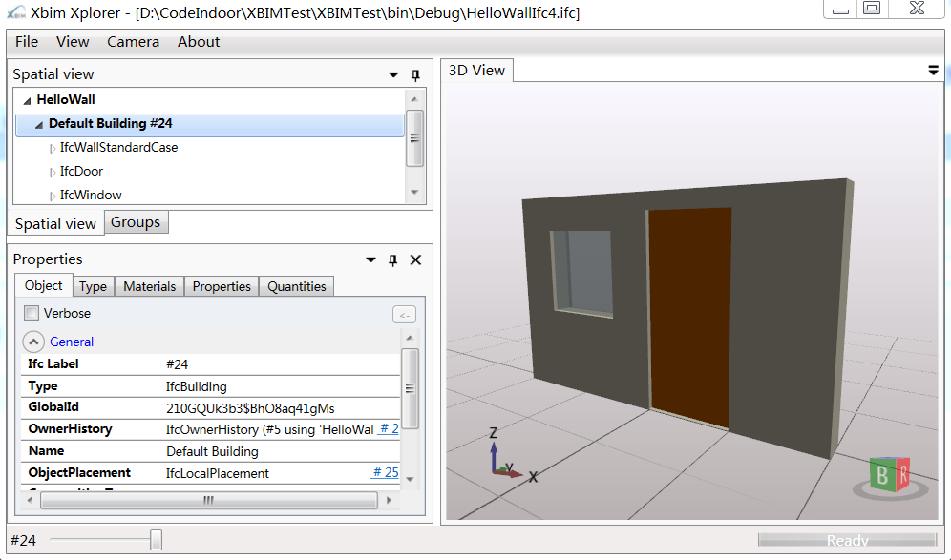Click the spatial tree scrollbar thumb

[414, 138]
